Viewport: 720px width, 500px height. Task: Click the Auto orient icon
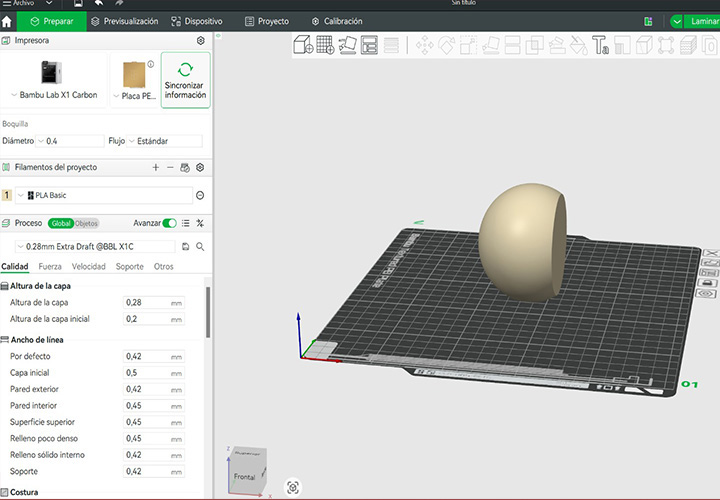coord(348,44)
